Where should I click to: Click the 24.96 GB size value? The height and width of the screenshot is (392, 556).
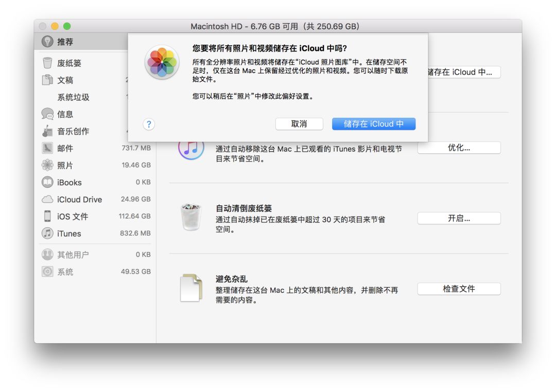click(136, 199)
